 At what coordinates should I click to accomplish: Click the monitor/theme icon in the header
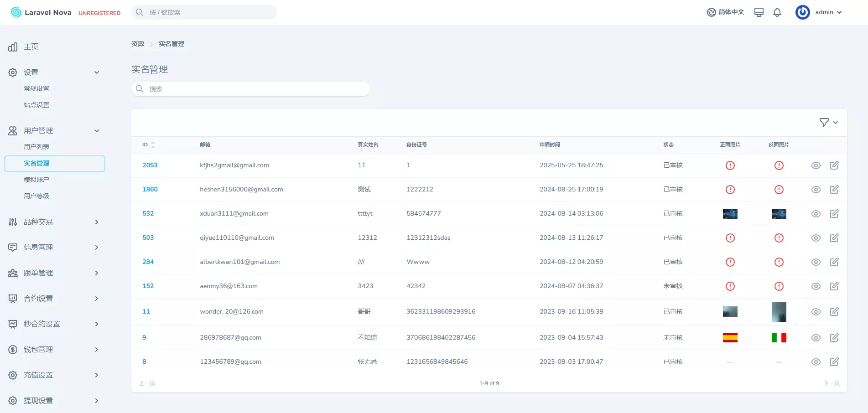click(759, 12)
